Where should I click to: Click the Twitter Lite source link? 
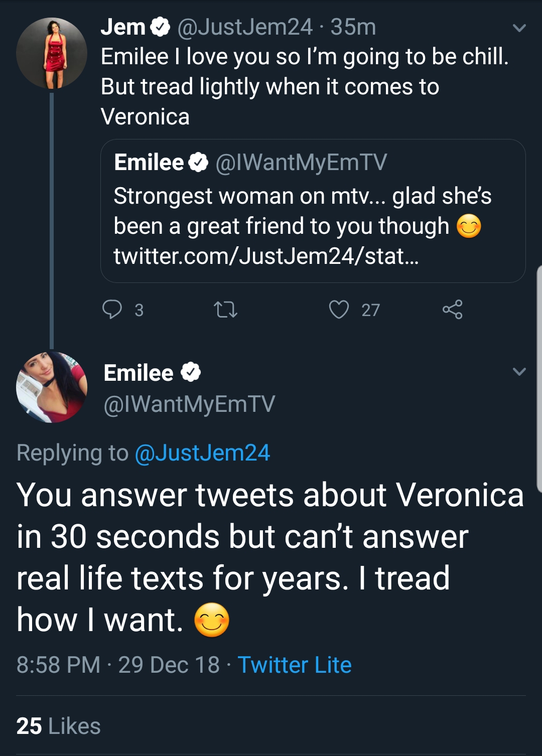point(295,665)
